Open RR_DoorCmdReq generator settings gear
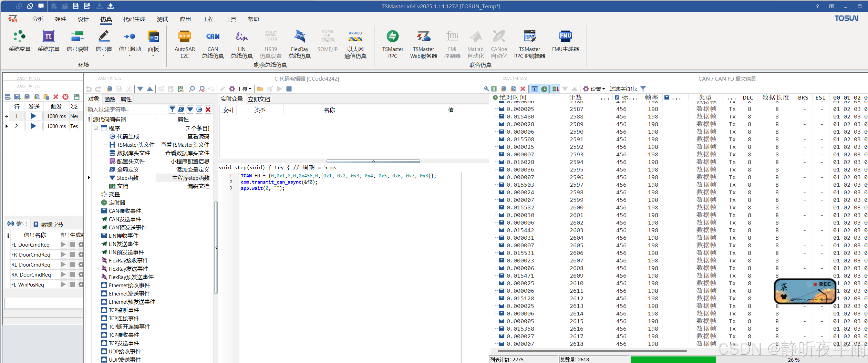Screen dimensions: 868x363 click(x=81, y=274)
